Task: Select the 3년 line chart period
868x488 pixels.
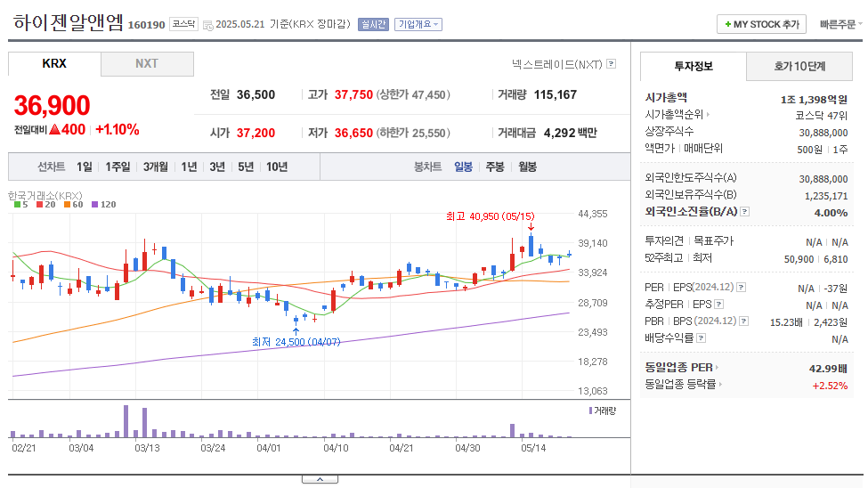Action: coord(217,167)
